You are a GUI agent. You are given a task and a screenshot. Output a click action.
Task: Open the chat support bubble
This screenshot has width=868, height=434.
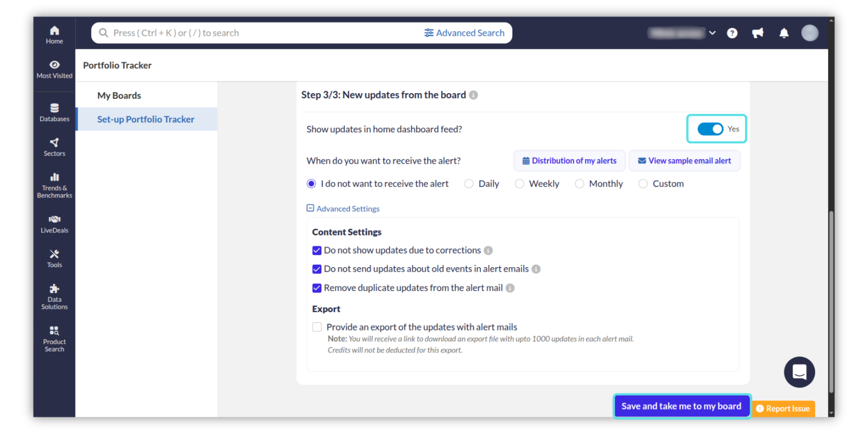point(799,372)
